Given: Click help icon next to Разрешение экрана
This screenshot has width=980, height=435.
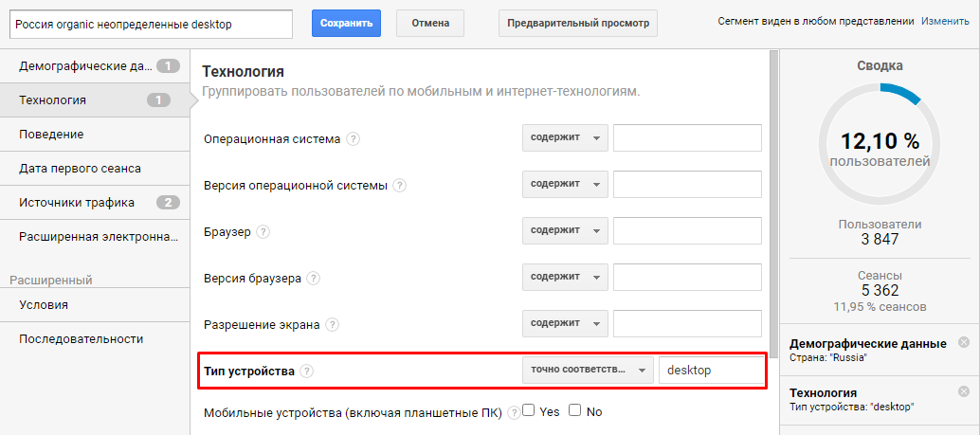Looking at the screenshot, I should 333,325.
